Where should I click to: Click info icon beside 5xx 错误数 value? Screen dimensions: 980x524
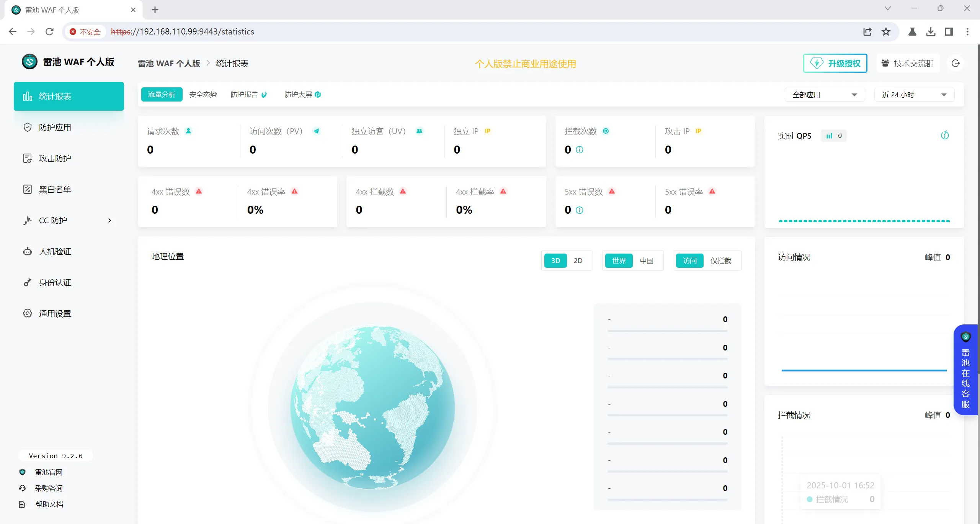[580, 210]
